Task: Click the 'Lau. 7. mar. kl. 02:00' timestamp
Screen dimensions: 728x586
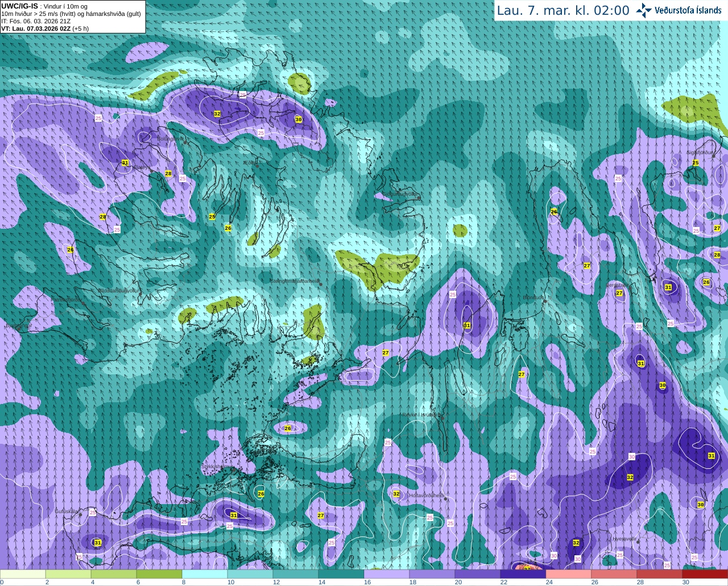Action: coord(563,10)
